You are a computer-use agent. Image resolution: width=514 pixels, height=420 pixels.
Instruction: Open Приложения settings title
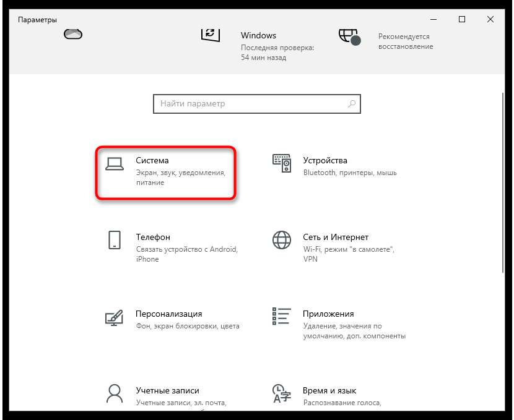click(328, 314)
